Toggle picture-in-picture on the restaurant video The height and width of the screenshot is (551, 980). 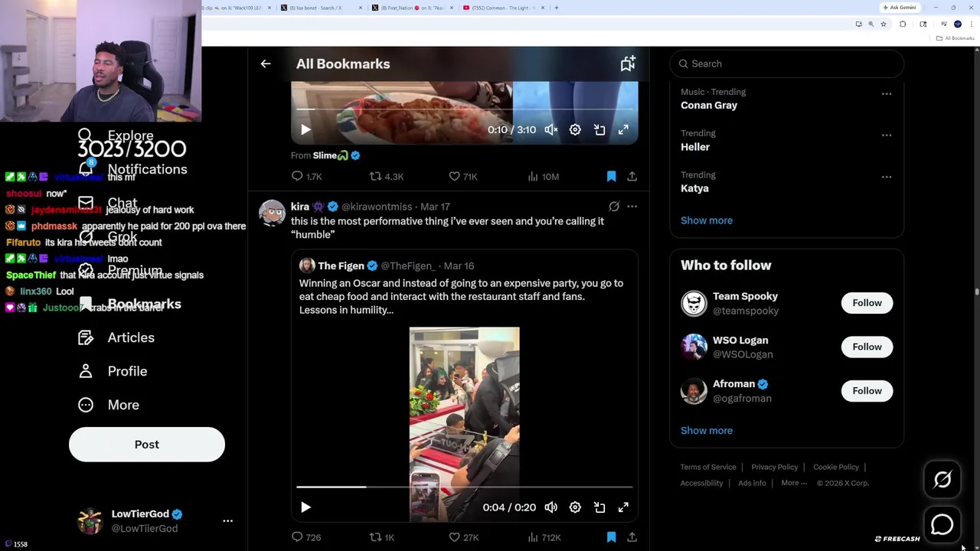point(599,507)
